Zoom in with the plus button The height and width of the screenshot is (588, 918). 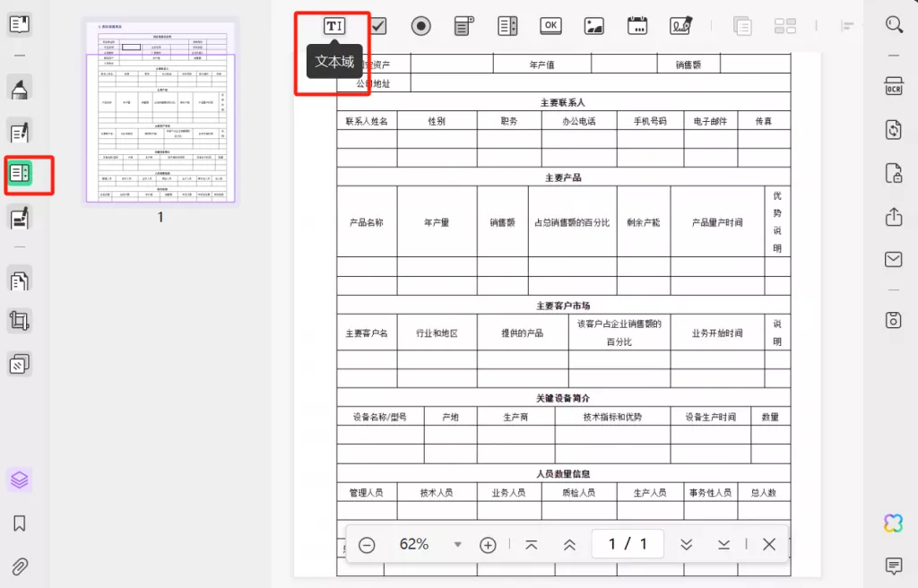[x=488, y=545]
